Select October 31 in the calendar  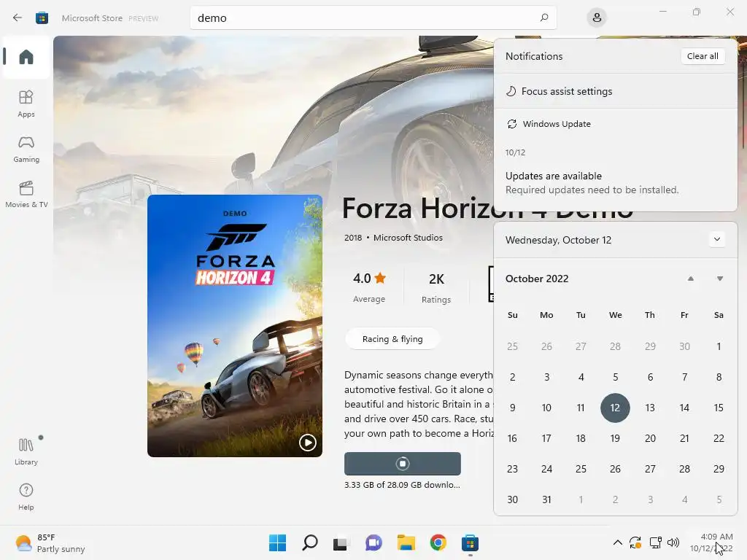546,499
